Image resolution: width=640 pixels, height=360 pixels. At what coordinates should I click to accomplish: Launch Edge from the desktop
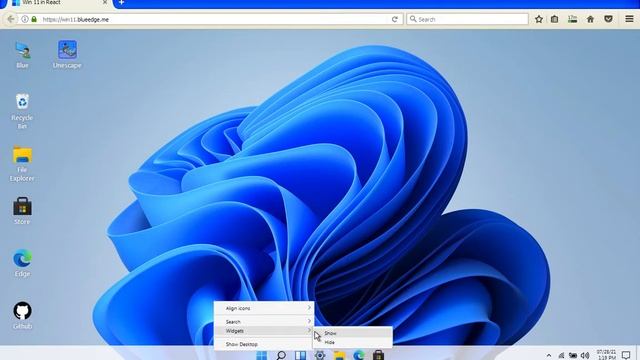click(22, 263)
